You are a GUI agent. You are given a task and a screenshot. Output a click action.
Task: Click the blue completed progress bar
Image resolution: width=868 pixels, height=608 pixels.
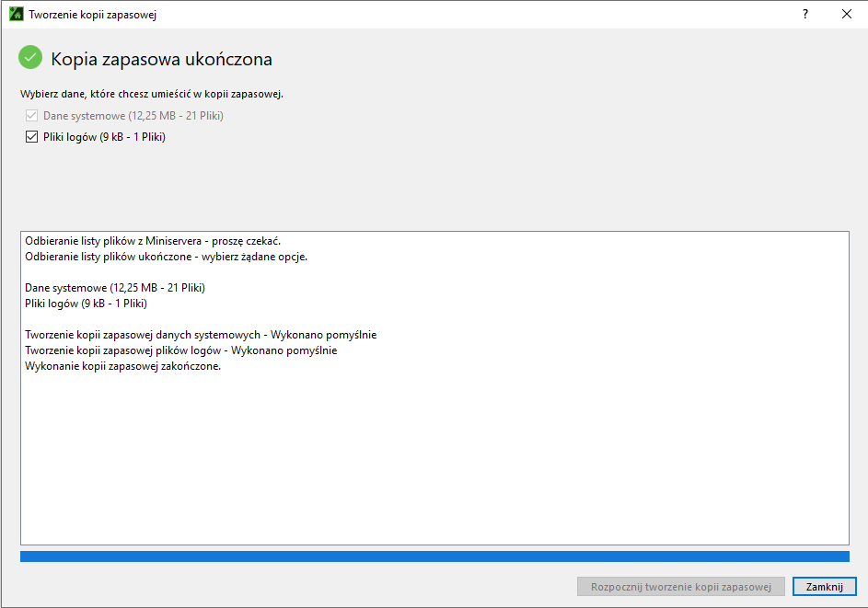click(434, 556)
